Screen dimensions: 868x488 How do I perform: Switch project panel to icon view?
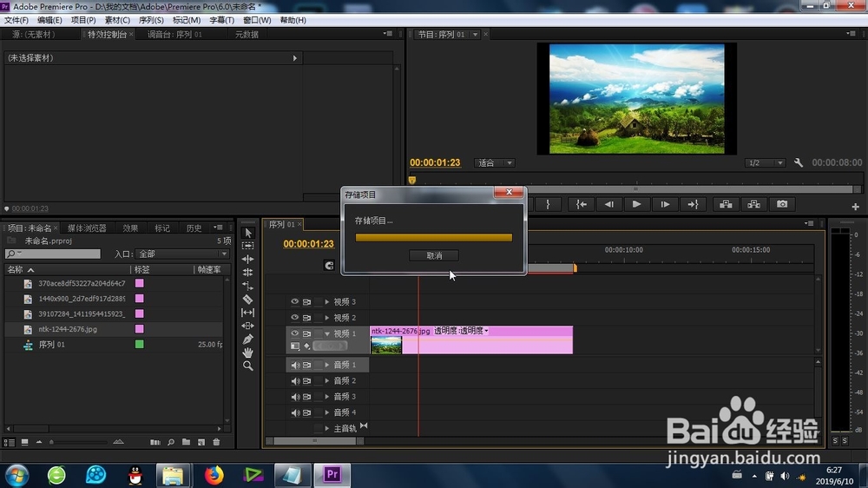pos(25,442)
